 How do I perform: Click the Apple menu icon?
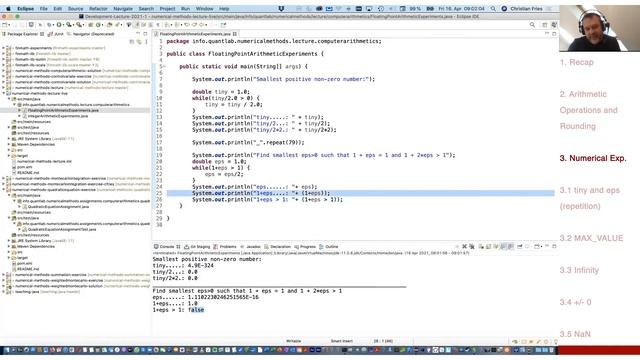[9, 9]
